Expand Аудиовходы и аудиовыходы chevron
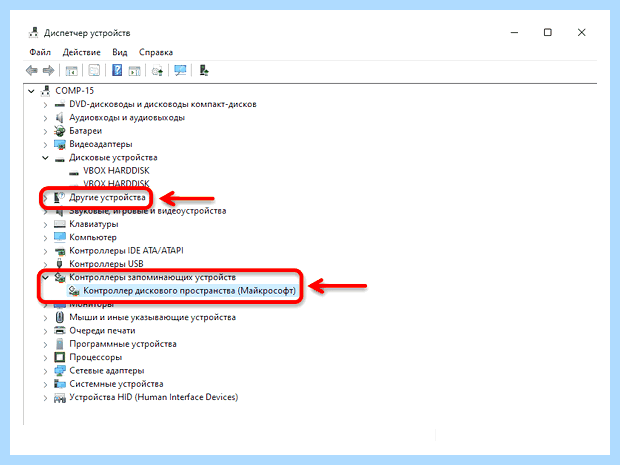Viewport: 620px width, 465px height. 45,118
